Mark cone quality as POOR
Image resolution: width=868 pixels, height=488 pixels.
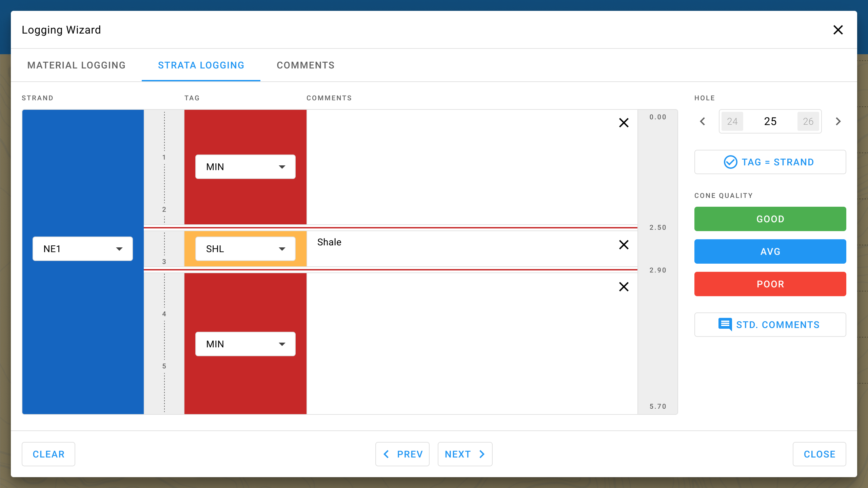coord(770,284)
